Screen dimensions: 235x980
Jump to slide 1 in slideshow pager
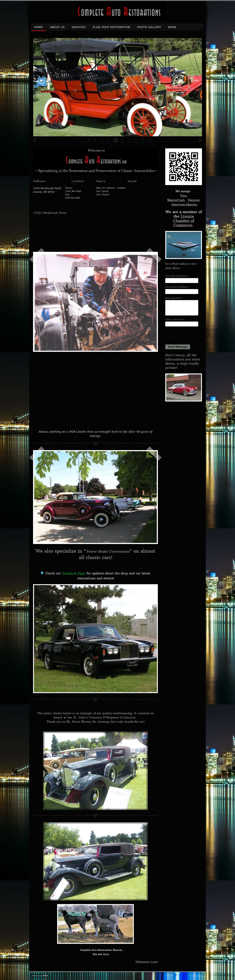(x=88, y=140)
